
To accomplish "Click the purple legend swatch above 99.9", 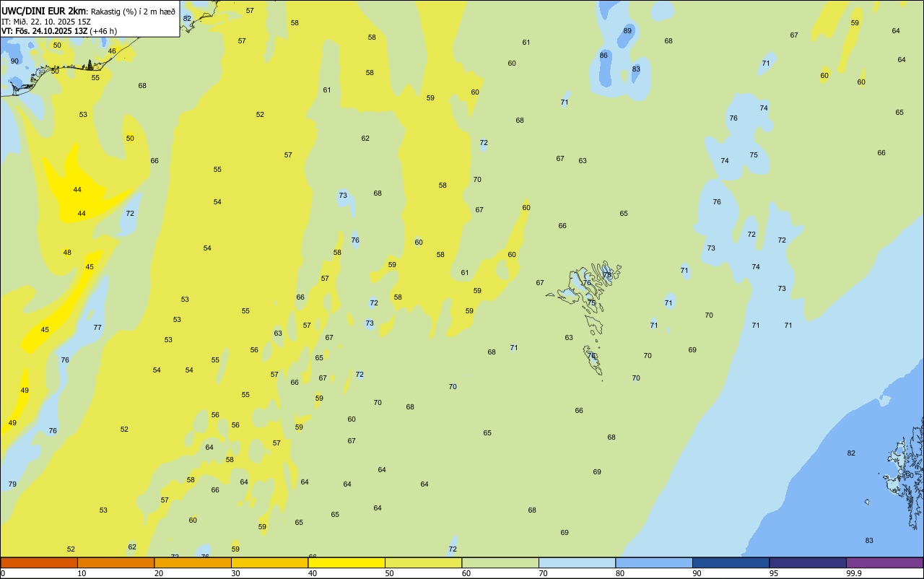I will click(x=884, y=562).
